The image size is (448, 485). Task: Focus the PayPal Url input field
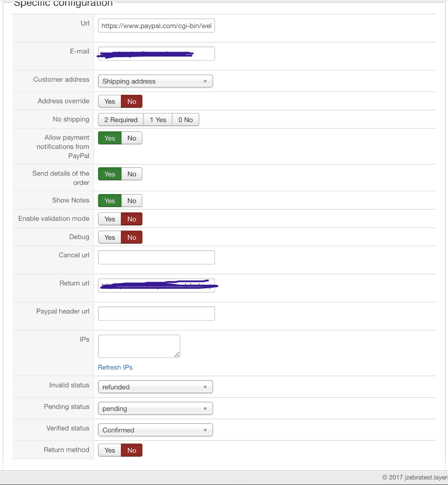156,26
